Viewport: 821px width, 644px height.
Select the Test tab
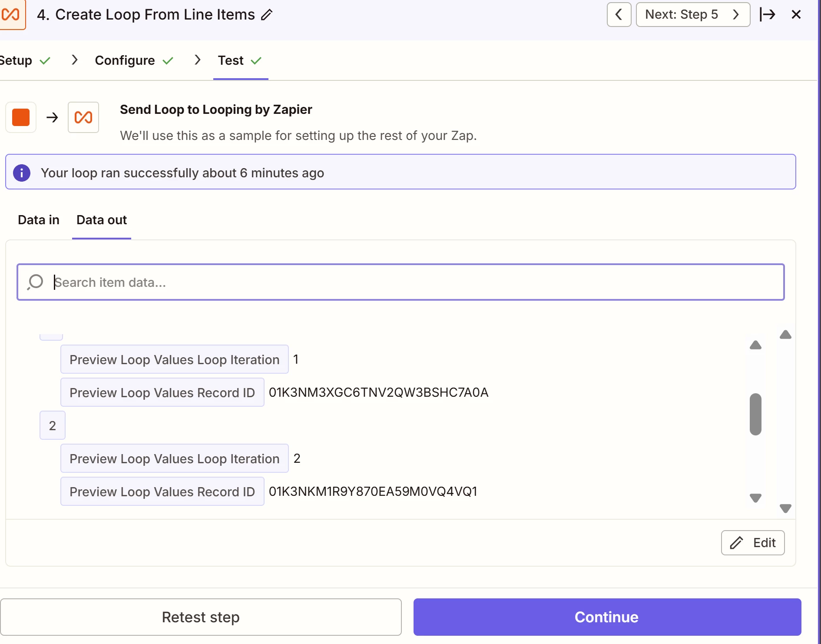(240, 60)
